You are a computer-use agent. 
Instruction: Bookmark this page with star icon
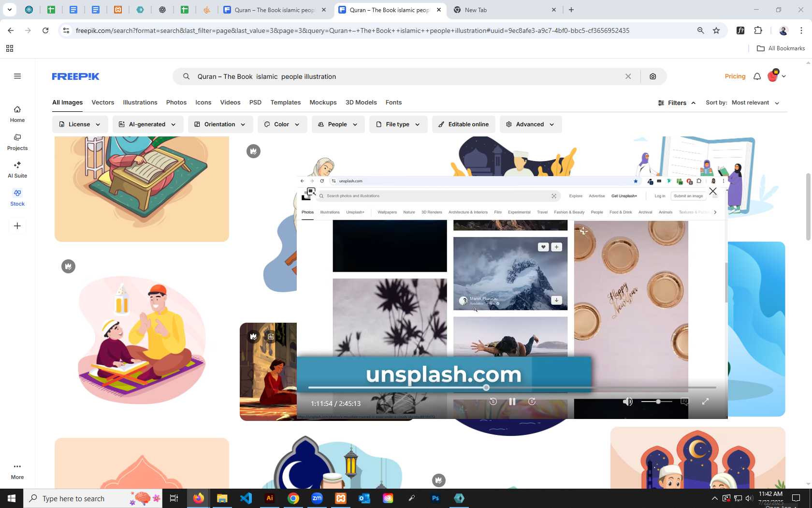click(716, 30)
